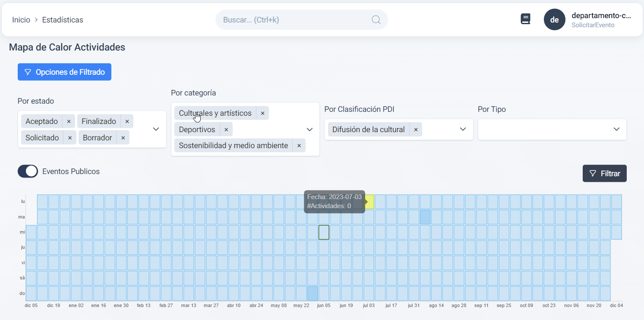Image resolution: width=644 pixels, height=320 pixels.
Task: Remove Sostenibilidad y medio ambiente tag
Action: (299, 146)
